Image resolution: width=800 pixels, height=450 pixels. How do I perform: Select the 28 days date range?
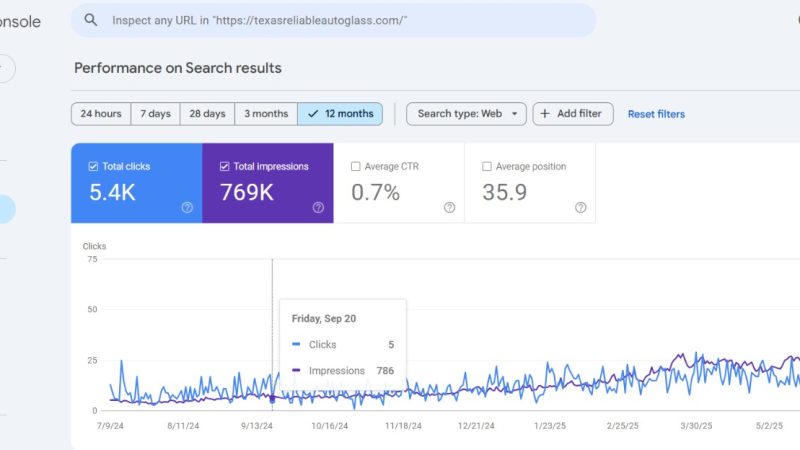(207, 114)
